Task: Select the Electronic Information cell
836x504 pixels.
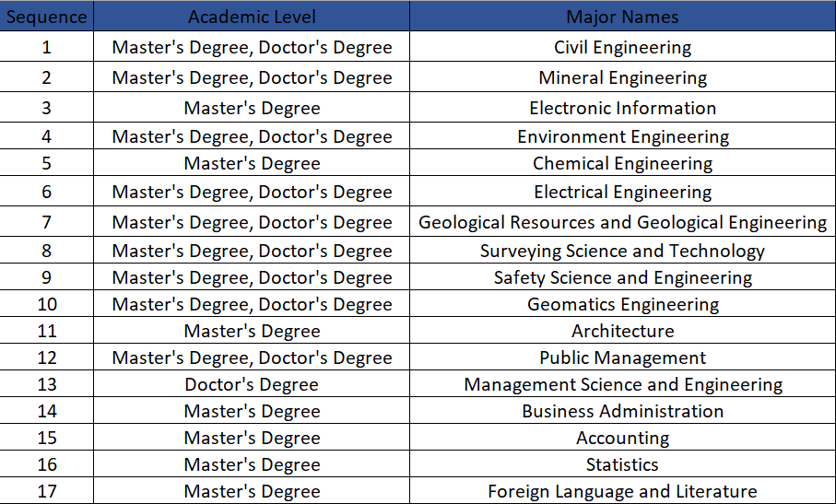Action: (x=622, y=108)
